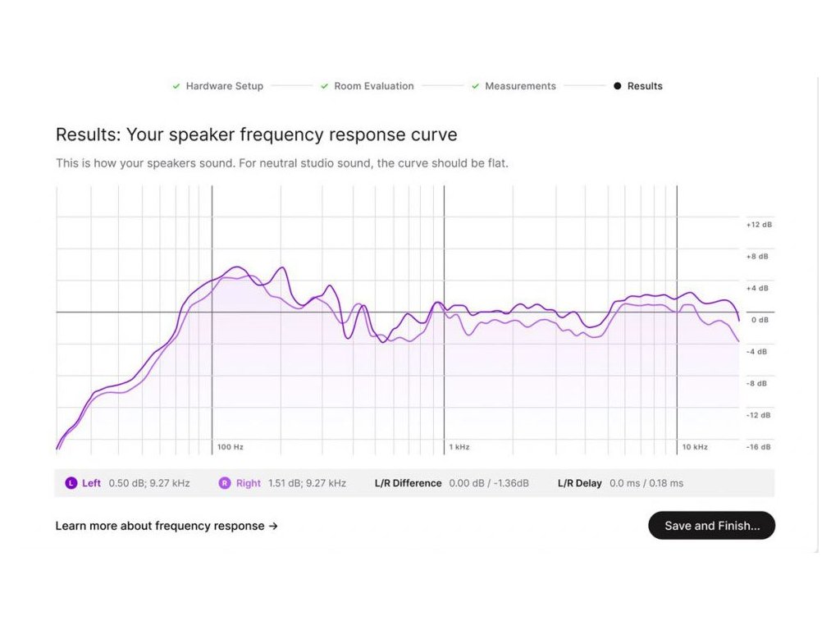The width and height of the screenshot is (840, 630).
Task: Click the +12 dB scale label
Action: pyautogui.click(x=758, y=225)
